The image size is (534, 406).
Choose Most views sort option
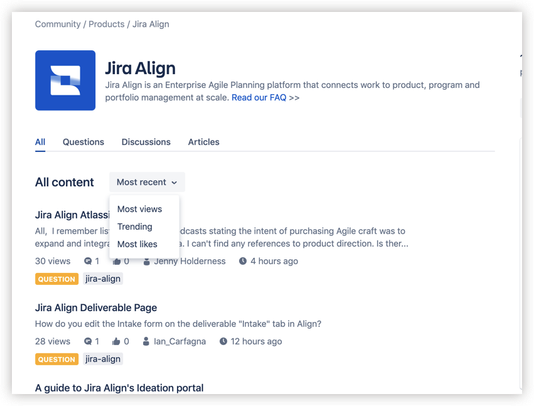(x=140, y=209)
